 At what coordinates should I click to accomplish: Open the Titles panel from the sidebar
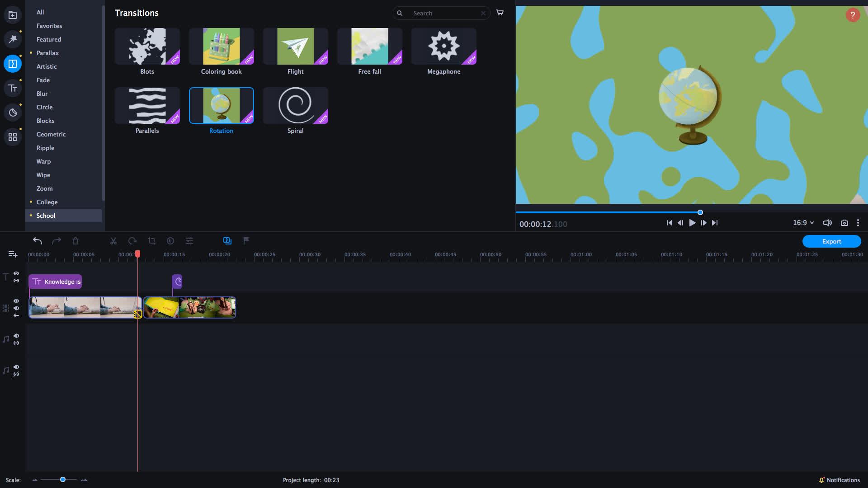(x=12, y=88)
